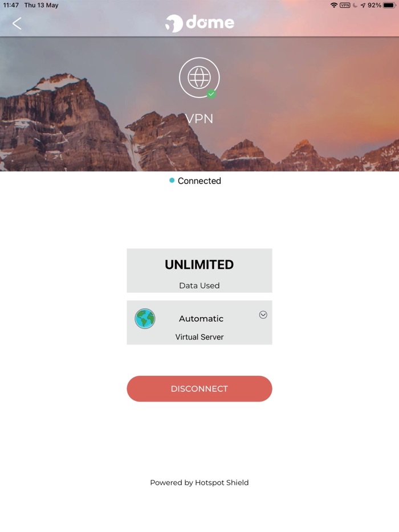Tap the Panda Dome logo
Viewport: 399px width, 532px height.
[199, 23]
